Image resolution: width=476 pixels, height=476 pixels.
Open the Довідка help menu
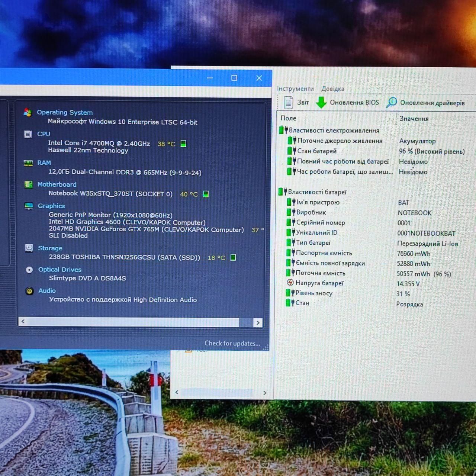tap(333, 89)
